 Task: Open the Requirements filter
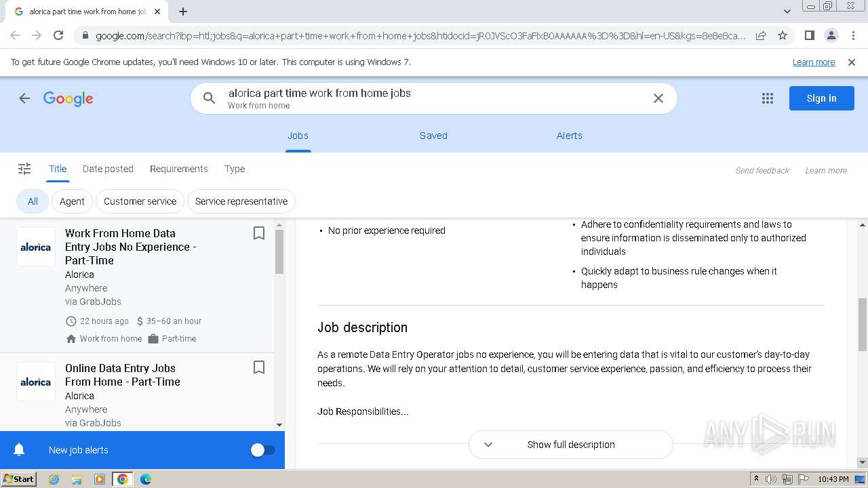pos(179,169)
